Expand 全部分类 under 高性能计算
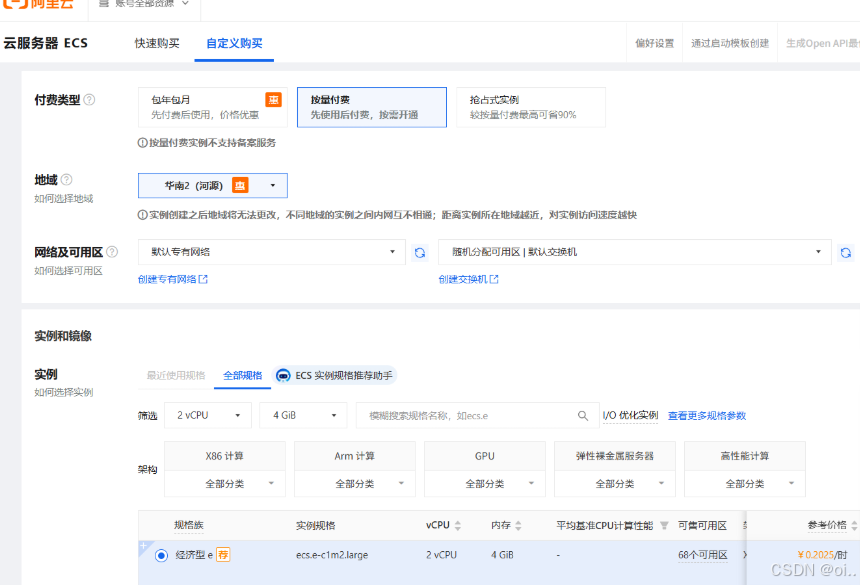Screen dimensions: 860x585 point(745,484)
